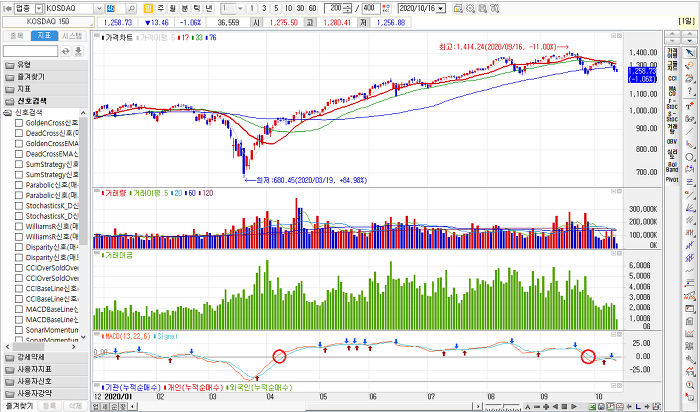The image size is (700, 412).
Task: Open the 2020/10/16 date dropdown
Action: point(441,8)
